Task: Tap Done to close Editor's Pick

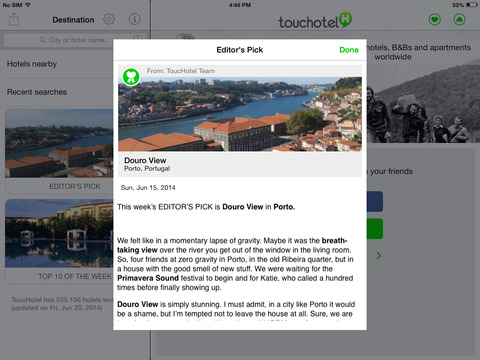Action: [x=349, y=50]
